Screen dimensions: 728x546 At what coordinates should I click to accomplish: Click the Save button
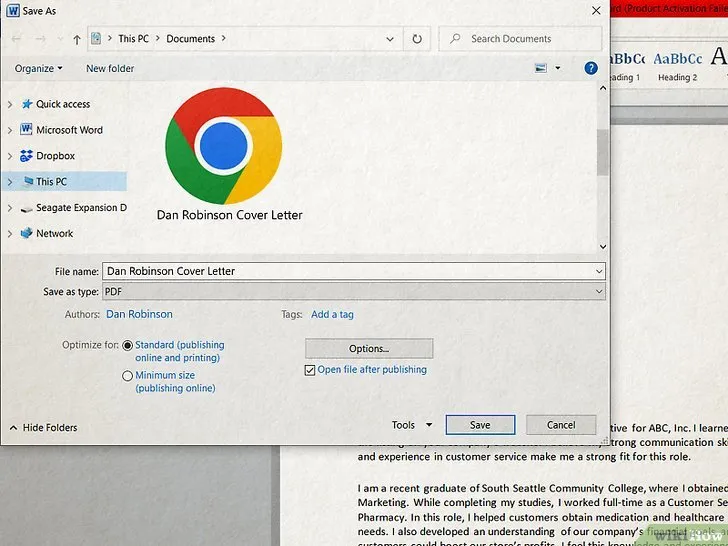pyautogui.click(x=480, y=425)
